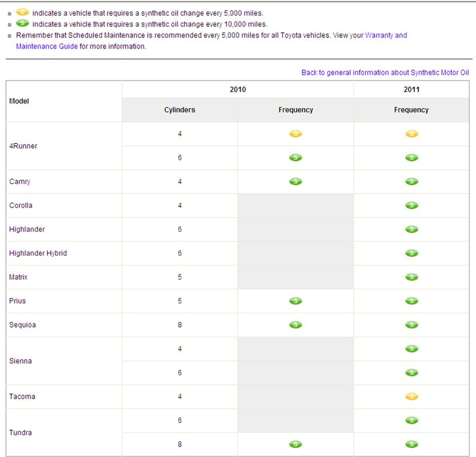Click the legend text about 5,000 miles oil change
This screenshot has height=457, width=476.
click(x=148, y=13)
